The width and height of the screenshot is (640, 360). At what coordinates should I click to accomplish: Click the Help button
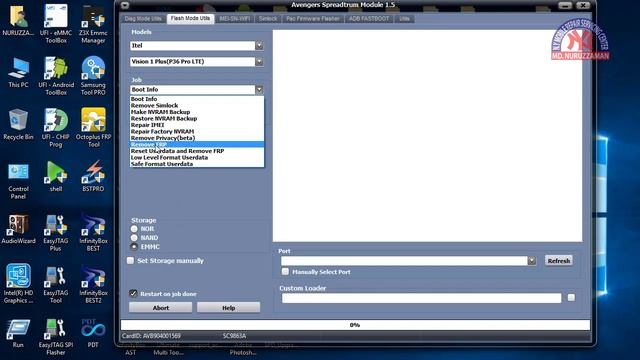point(229,308)
